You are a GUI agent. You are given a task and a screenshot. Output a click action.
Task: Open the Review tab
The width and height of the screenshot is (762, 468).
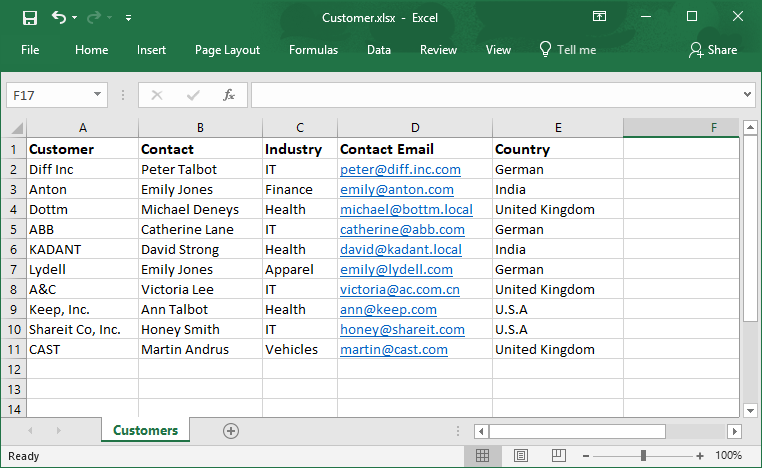(438, 50)
